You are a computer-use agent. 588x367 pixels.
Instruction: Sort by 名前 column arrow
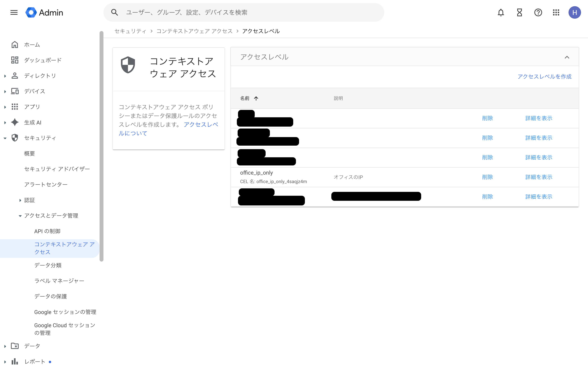[256, 98]
